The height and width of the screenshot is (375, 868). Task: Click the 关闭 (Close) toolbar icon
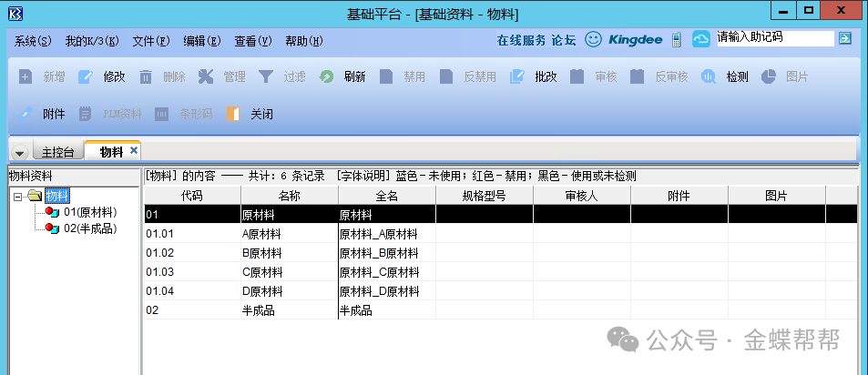point(234,115)
